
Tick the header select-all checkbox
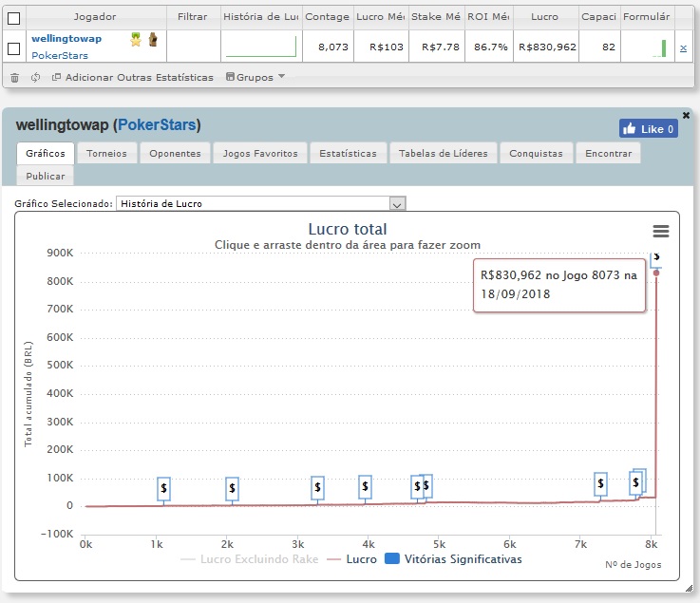tap(14, 18)
